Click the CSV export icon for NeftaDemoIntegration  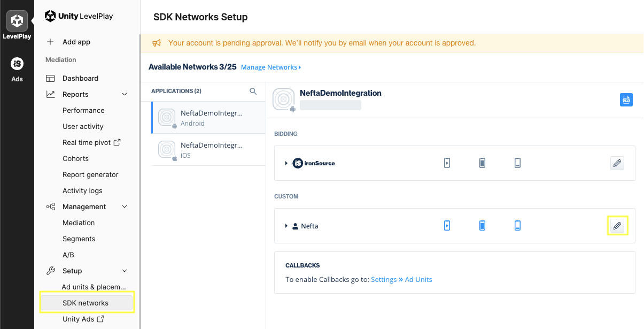click(626, 100)
